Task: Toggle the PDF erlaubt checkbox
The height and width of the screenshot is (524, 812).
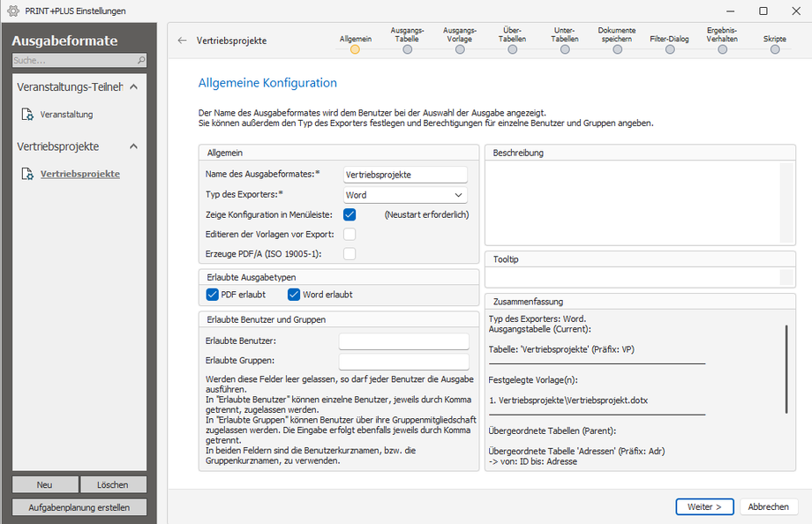Action: point(213,294)
